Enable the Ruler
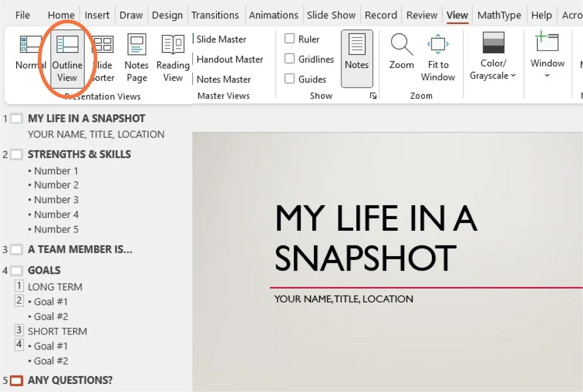 [x=289, y=39]
